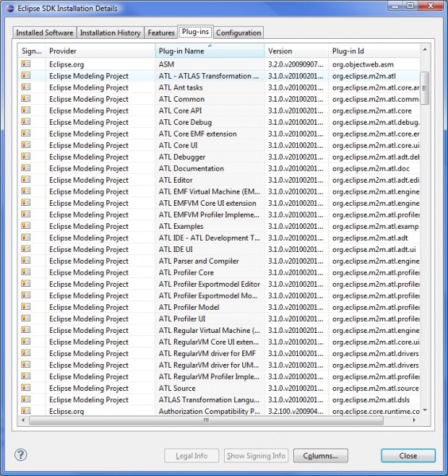The width and height of the screenshot is (448, 476).
Task: Select ATL Profiler Exportmodel Mo... row
Action: pyautogui.click(x=219, y=296)
